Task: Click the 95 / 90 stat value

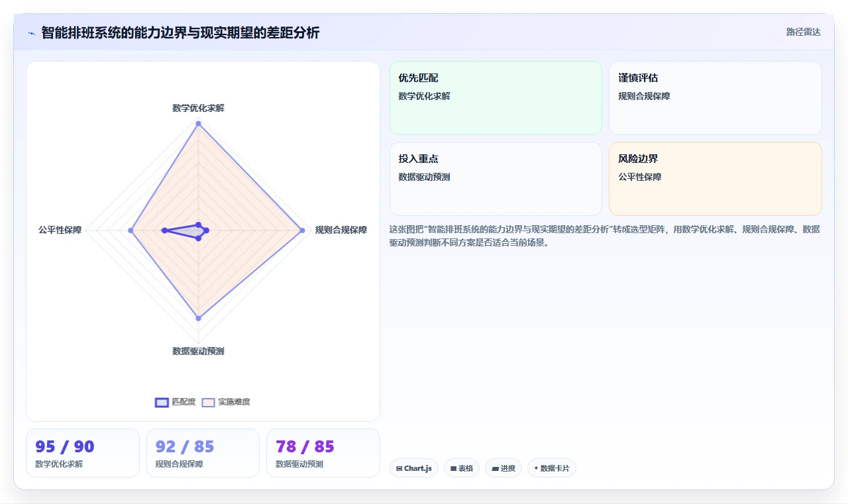Action: (65, 446)
